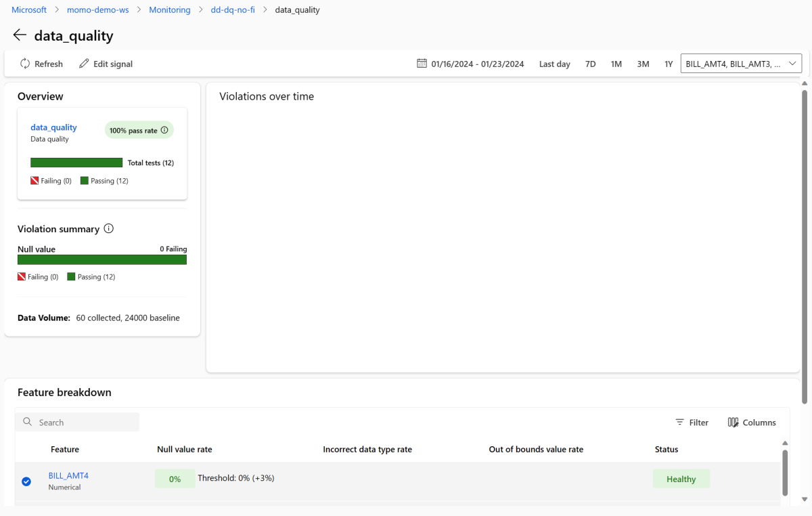Click the back arrow beside data_quality title
Viewport: 812px width, 516px height.
[20, 35]
